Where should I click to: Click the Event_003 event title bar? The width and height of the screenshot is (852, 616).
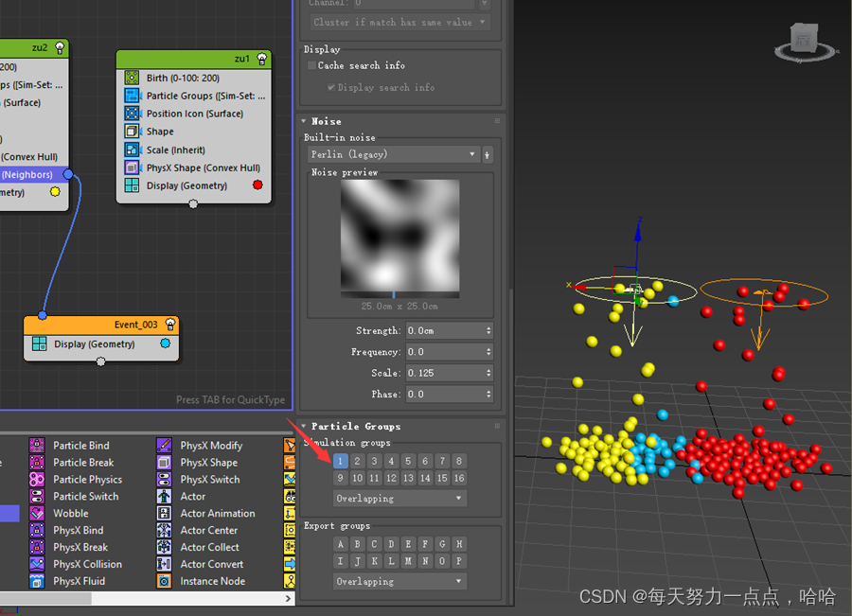pos(101,325)
